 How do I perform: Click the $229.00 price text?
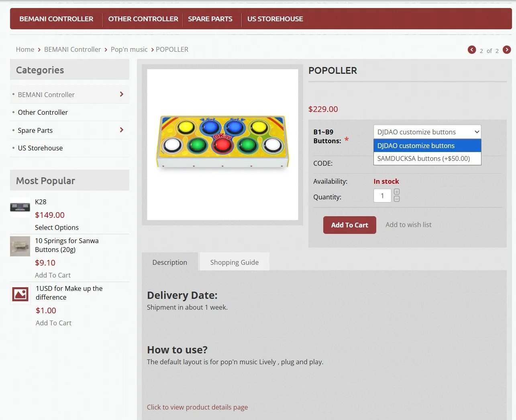[323, 109]
